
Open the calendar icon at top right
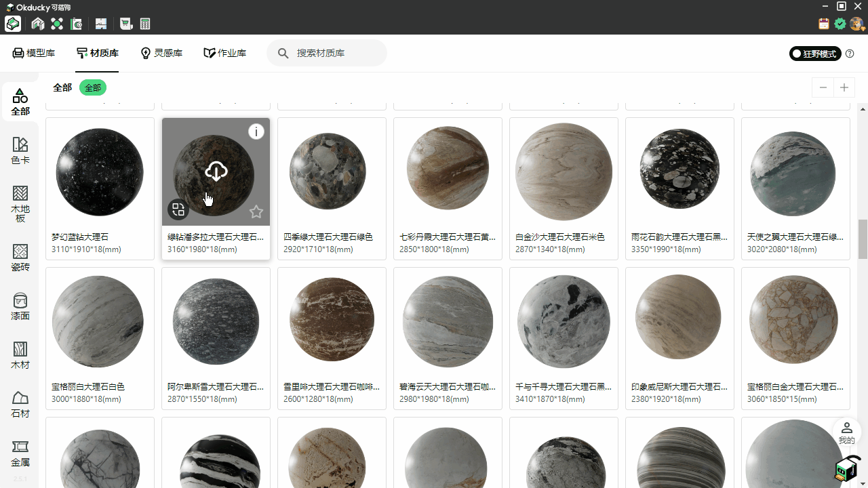coord(824,24)
